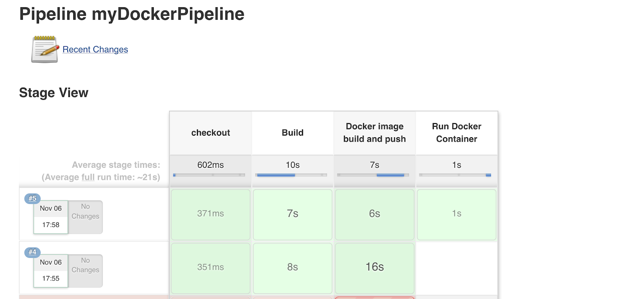Click the 8s Build cell of build #4
Screen dimensions: 644x299
tap(293, 268)
